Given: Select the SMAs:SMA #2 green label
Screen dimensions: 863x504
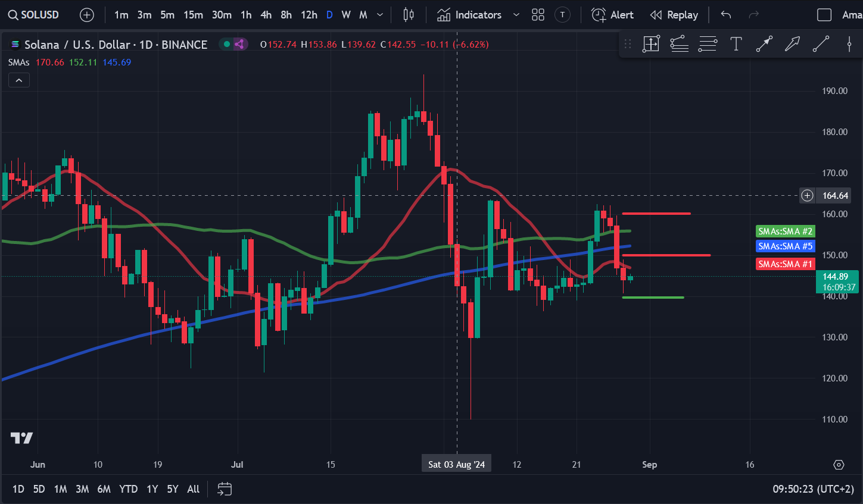Looking at the screenshot, I should tap(786, 231).
